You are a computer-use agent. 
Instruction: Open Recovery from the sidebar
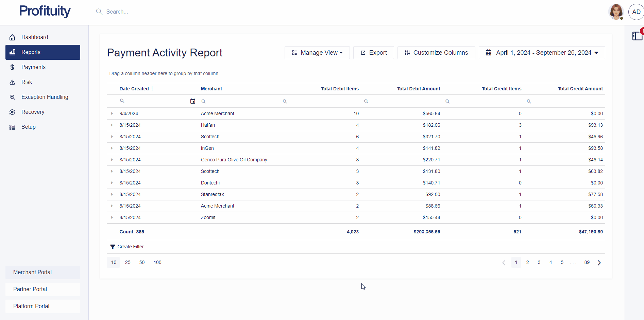(33, 112)
